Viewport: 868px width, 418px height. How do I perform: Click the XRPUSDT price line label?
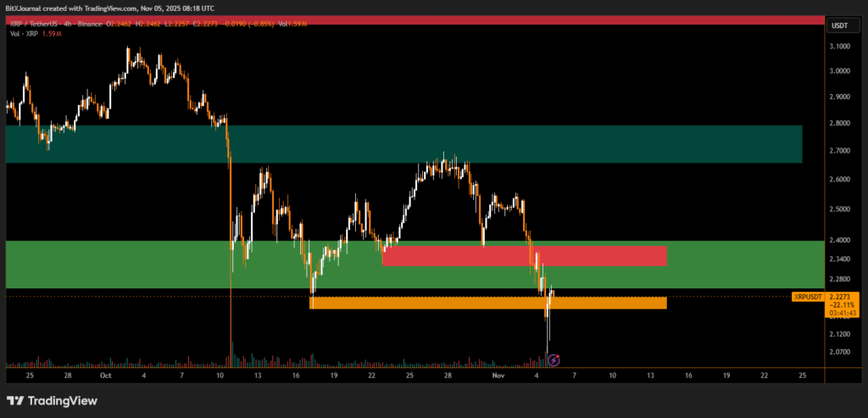pos(808,297)
